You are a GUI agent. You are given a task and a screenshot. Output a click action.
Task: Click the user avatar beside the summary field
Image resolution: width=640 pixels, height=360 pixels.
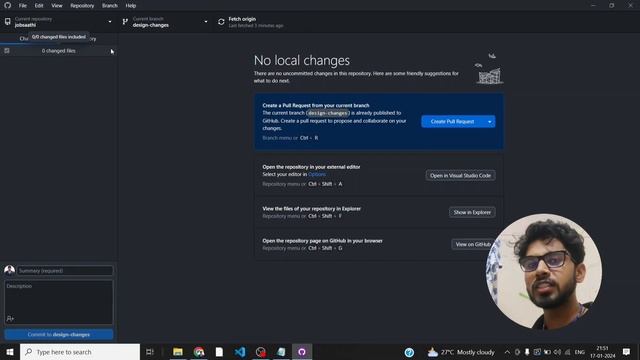pyautogui.click(x=9, y=270)
